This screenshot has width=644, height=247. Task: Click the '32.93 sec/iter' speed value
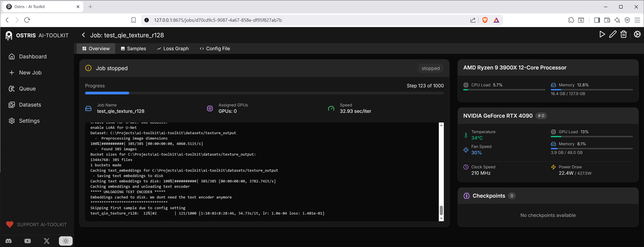coord(356,111)
